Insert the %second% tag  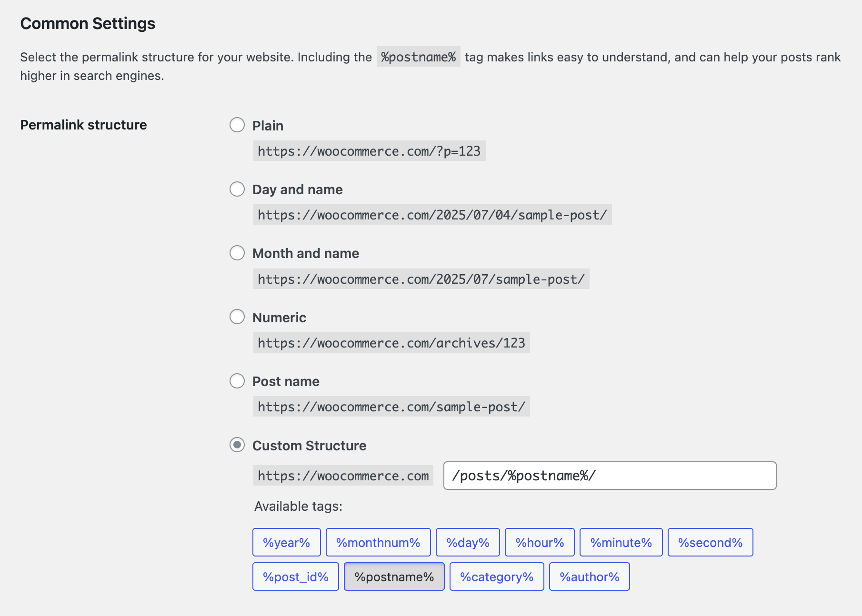pos(710,542)
